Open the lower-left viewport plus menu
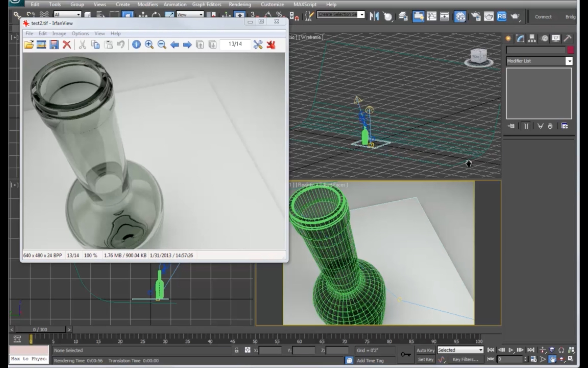 14,185
